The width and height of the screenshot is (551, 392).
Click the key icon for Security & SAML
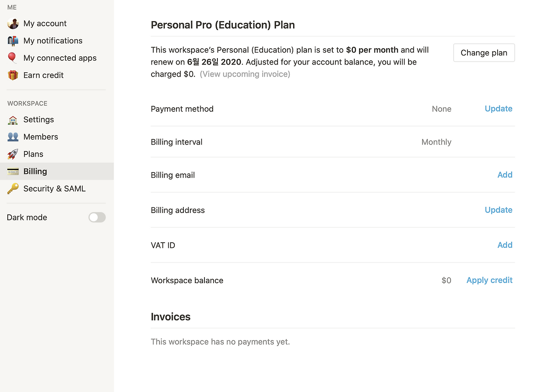pyautogui.click(x=13, y=188)
